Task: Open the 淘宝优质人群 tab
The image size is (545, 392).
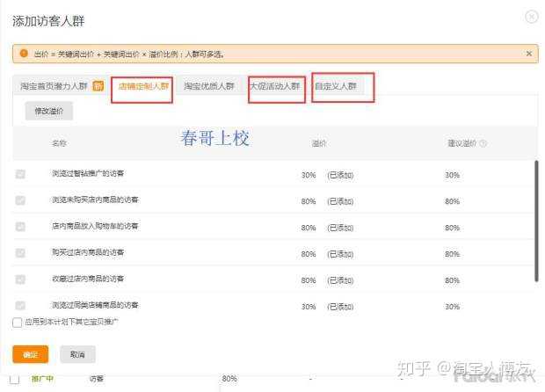Action: point(209,86)
